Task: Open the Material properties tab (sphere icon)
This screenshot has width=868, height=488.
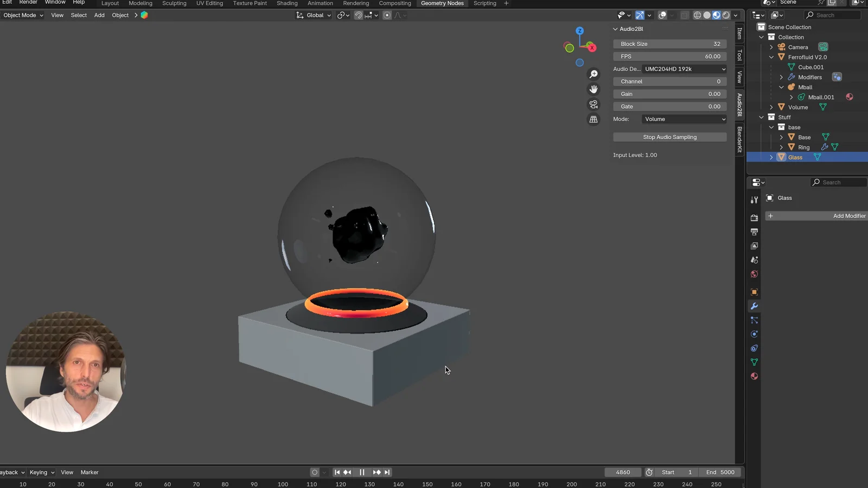Action: 754,376
